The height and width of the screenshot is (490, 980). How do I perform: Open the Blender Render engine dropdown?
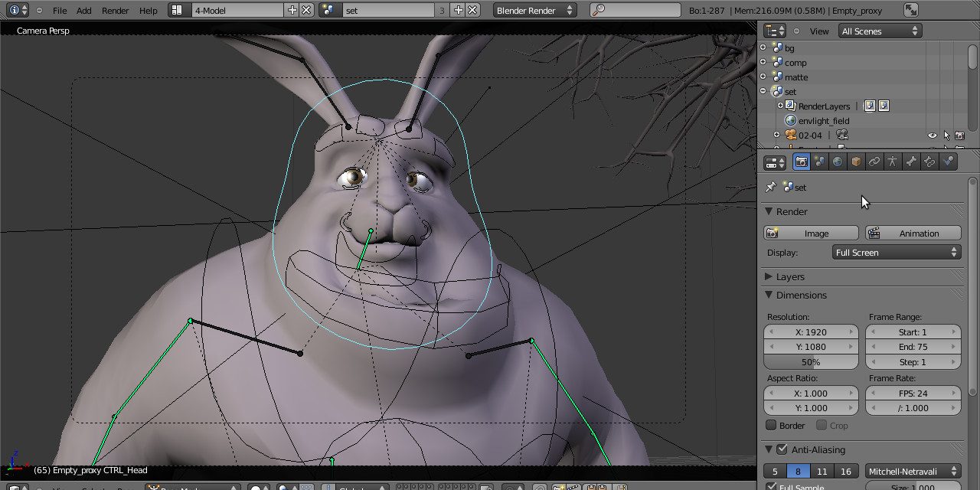(x=534, y=11)
